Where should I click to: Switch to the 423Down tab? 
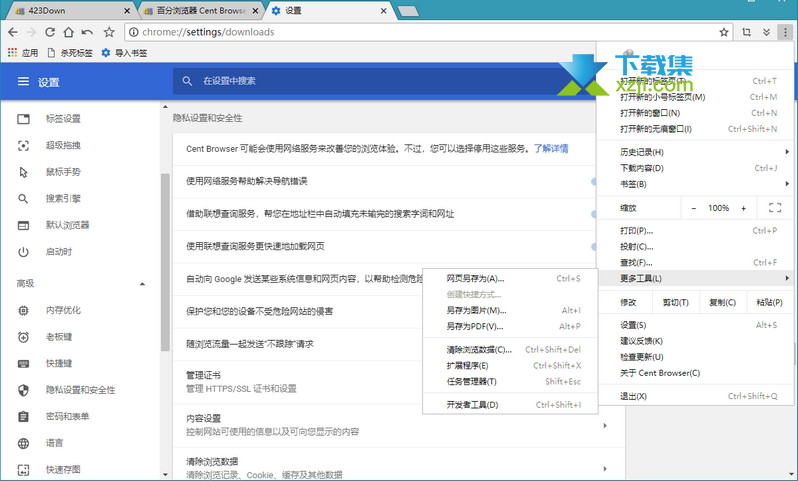point(71,11)
